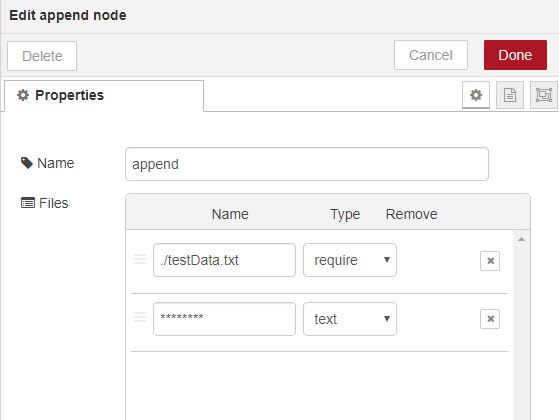The width and height of the screenshot is (559, 420).
Task: Open the text type dropdown
Action: pyautogui.click(x=350, y=319)
